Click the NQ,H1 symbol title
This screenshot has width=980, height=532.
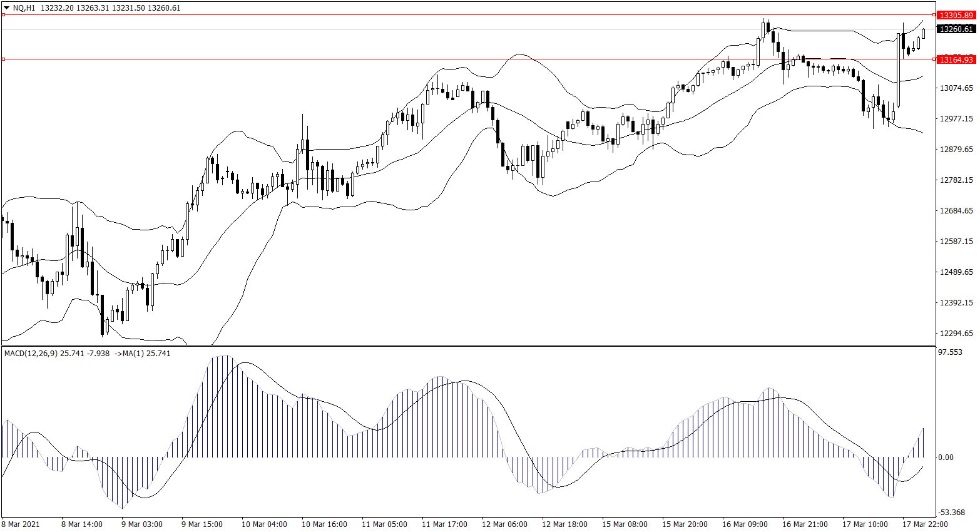click(x=24, y=8)
